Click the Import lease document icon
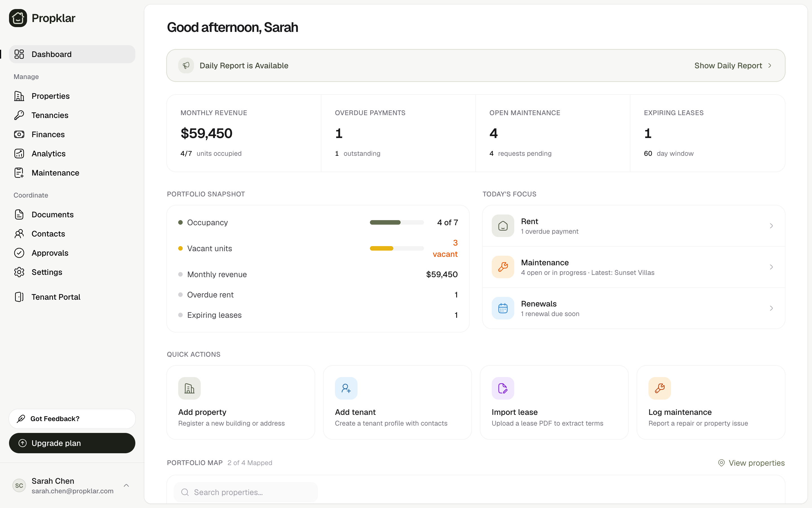Image resolution: width=812 pixels, height=508 pixels. click(503, 388)
